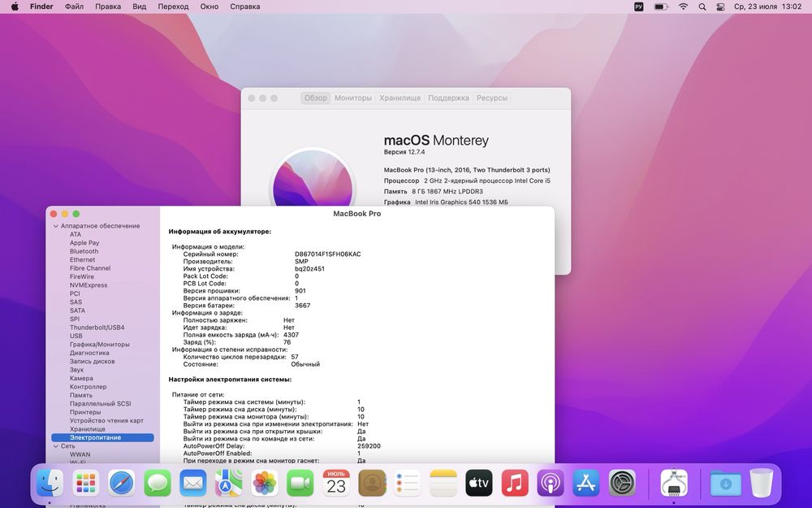This screenshot has height=508, width=812.
Task: Select Диагностика in sidebar
Action: 89,353
